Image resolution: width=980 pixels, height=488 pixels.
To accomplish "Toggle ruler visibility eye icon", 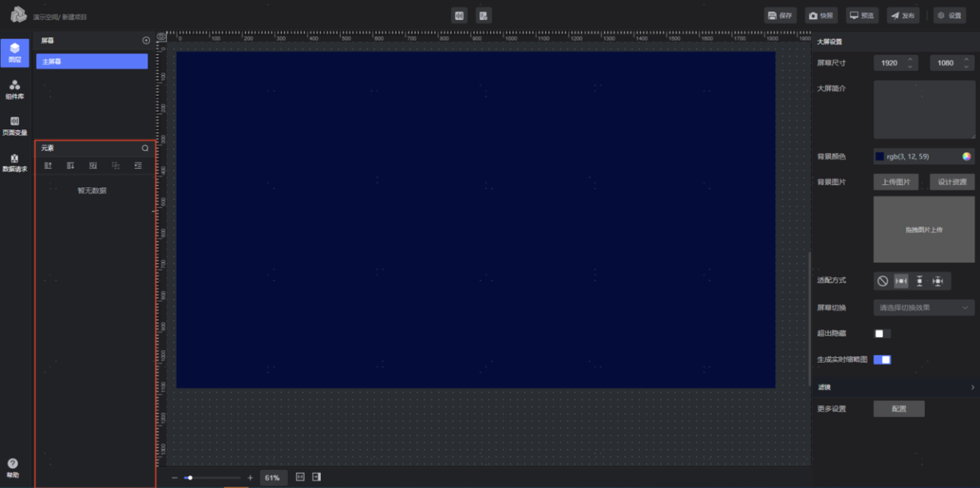I will [161, 37].
